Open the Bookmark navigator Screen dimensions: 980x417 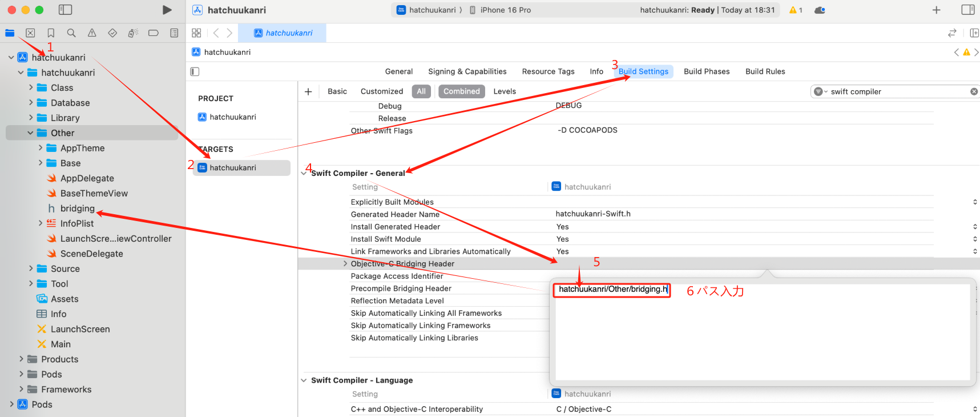[x=51, y=33]
